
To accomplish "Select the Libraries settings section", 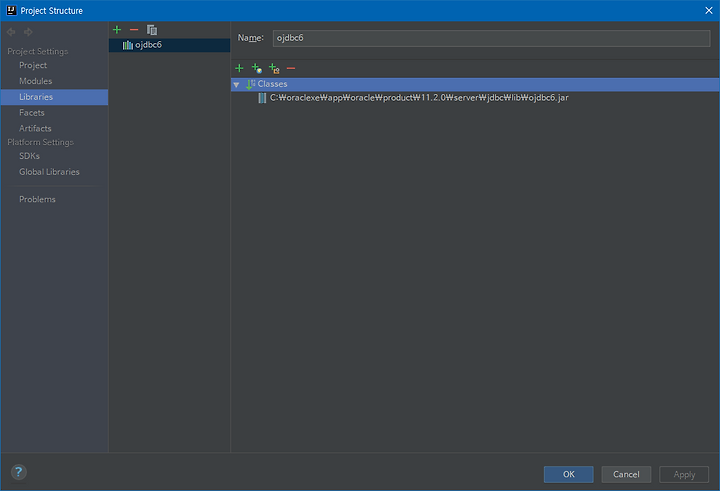I will click(54, 97).
